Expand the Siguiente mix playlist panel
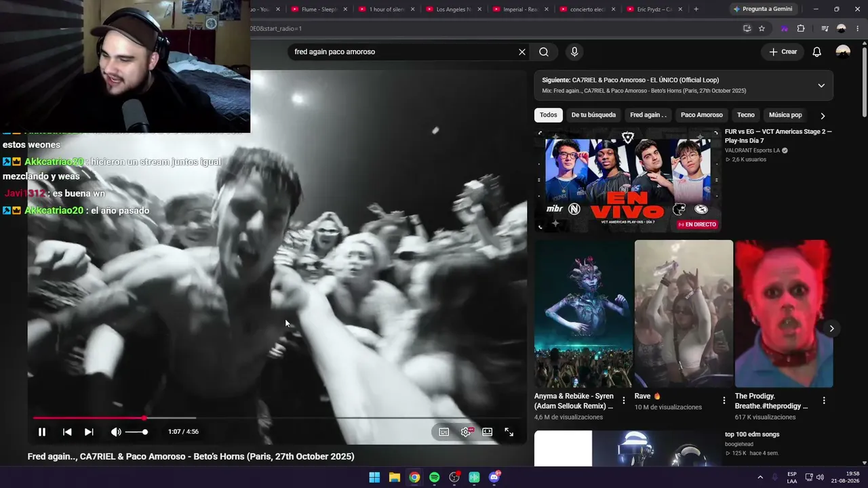Image resolution: width=868 pixels, height=488 pixels. pyautogui.click(x=821, y=85)
